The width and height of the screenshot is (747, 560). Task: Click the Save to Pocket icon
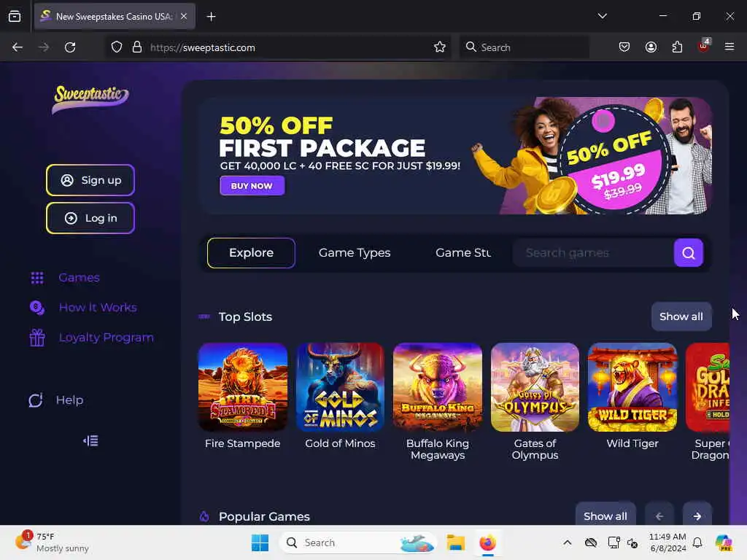pyautogui.click(x=624, y=47)
